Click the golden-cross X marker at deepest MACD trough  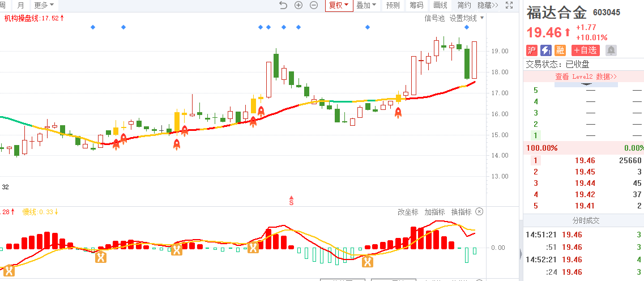coord(368,261)
